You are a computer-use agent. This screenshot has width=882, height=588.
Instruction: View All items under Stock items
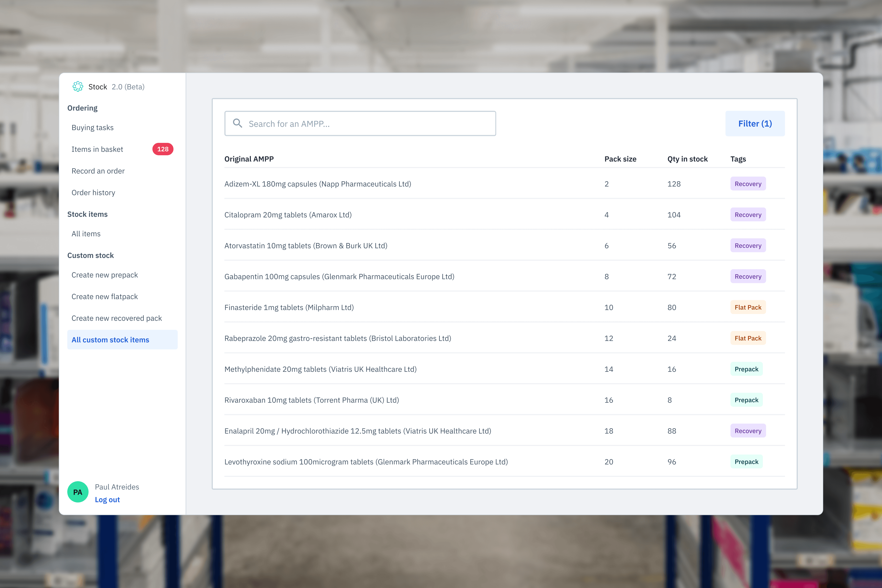86,233
